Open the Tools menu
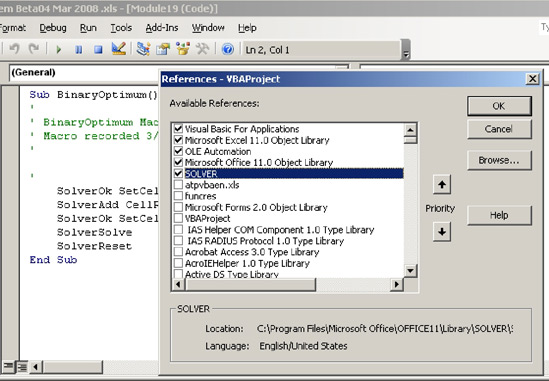 coord(121,28)
